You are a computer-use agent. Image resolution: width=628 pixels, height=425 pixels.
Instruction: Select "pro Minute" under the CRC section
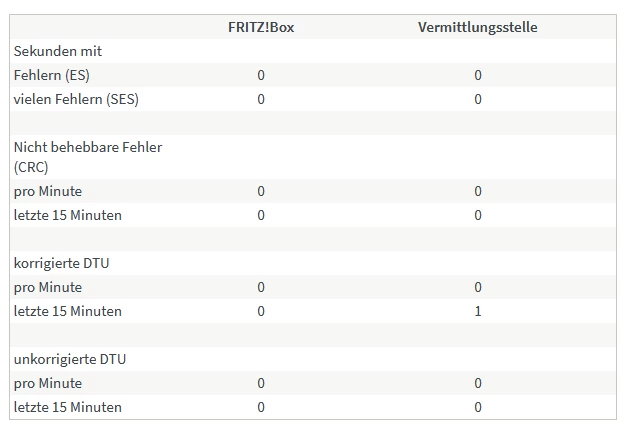pos(48,191)
